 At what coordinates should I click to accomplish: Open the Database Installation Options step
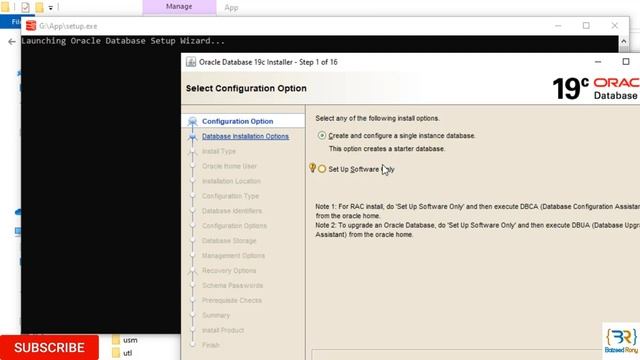(245, 136)
